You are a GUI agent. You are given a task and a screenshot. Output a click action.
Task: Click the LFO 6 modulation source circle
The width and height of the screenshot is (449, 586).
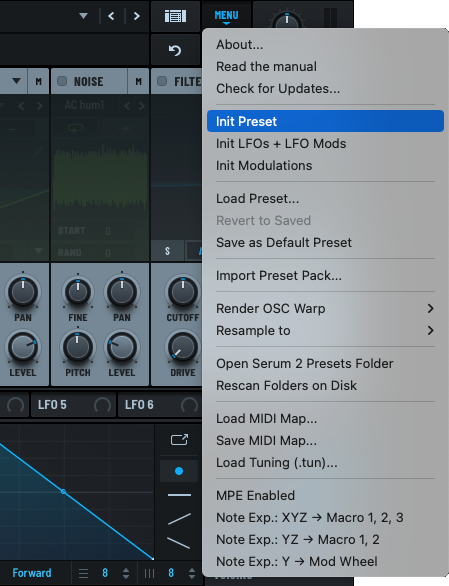(189, 405)
